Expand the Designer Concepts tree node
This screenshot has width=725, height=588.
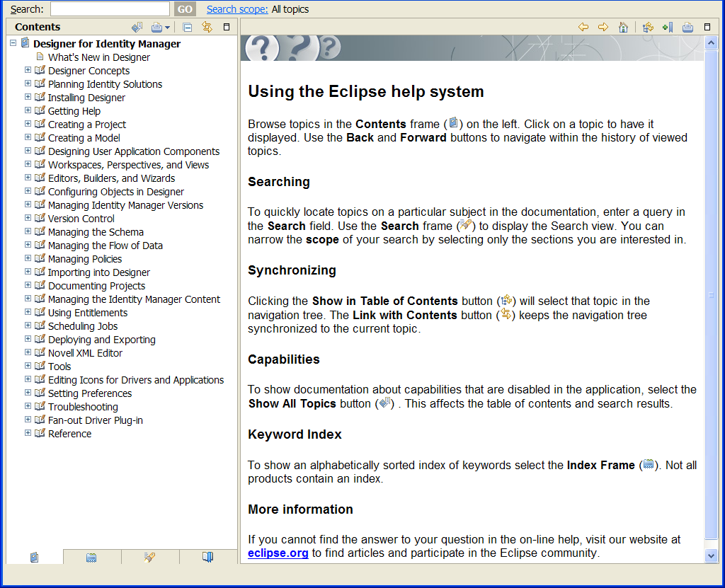tap(28, 70)
